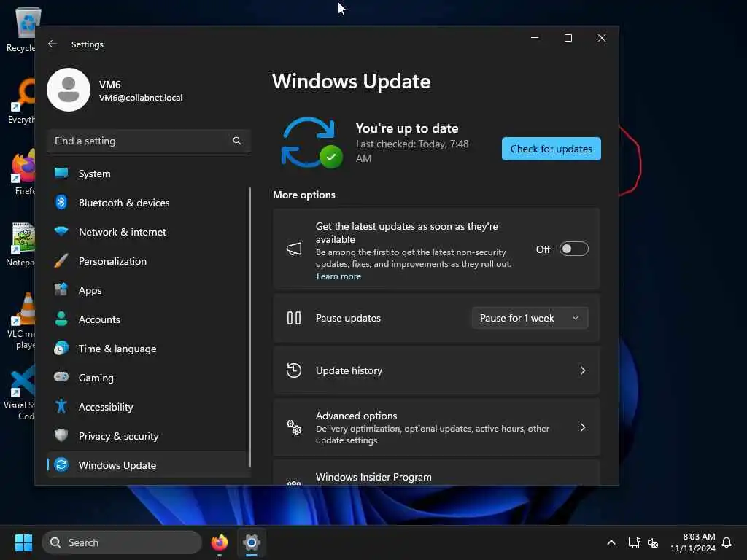Click the Accounts person icon

(61, 319)
